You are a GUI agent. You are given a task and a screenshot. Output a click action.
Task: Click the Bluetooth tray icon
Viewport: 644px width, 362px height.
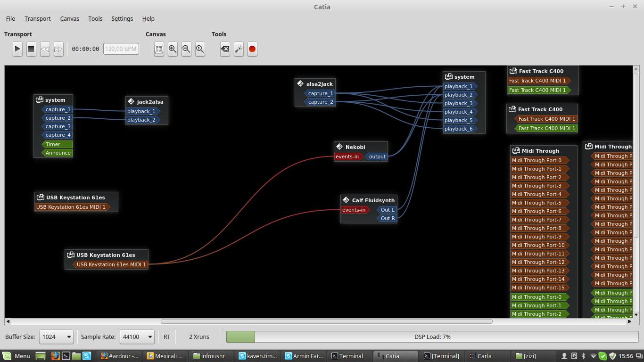[x=584, y=356]
